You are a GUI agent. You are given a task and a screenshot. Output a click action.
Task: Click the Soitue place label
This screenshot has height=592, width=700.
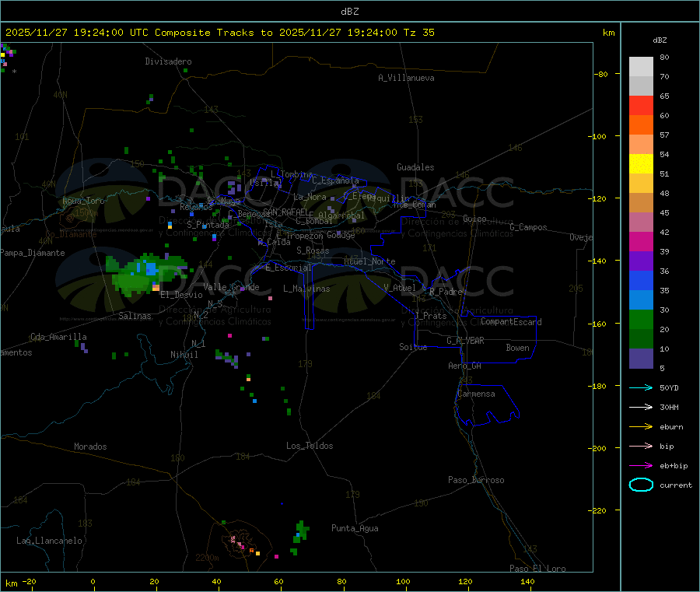pyautogui.click(x=413, y=347)
